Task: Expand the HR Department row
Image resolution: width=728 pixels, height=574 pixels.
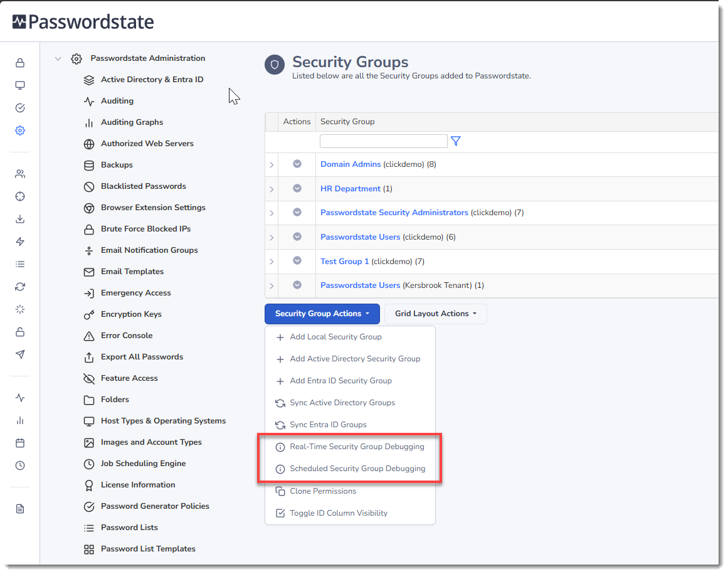Action: (x=272, y=189)
